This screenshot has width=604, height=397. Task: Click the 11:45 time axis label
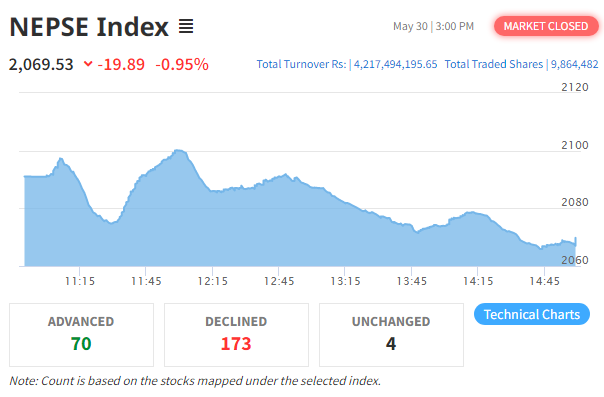[146, 281]
